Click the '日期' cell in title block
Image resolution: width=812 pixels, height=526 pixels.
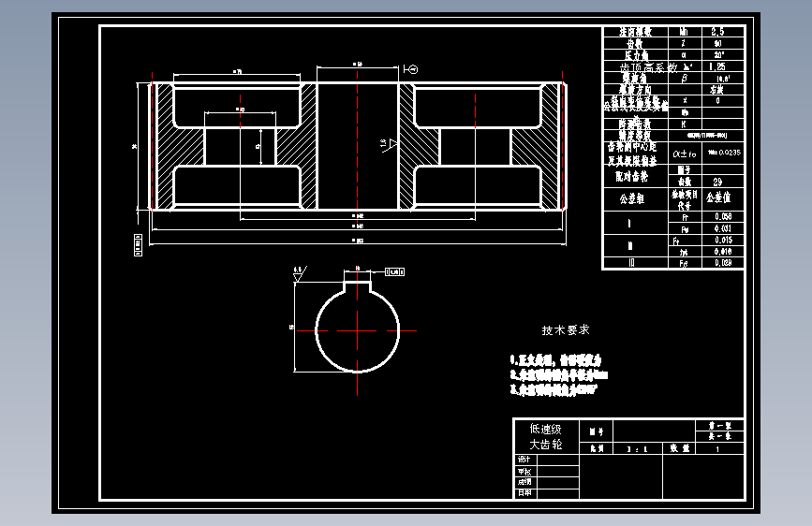[x=524, y=493]
